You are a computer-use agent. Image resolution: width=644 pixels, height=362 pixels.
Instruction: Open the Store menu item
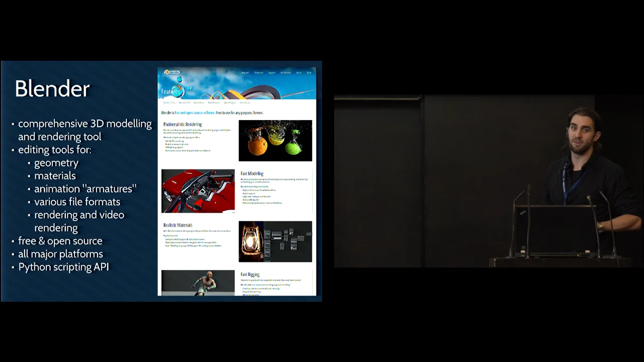pyautogui.click(x=309, y=72)
